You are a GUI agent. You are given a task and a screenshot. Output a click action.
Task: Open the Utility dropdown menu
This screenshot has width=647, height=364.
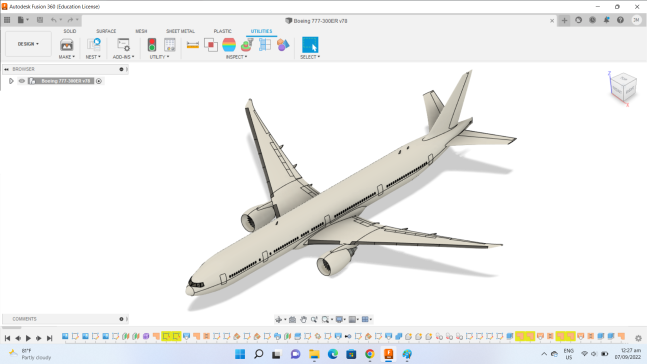[159, 57]
